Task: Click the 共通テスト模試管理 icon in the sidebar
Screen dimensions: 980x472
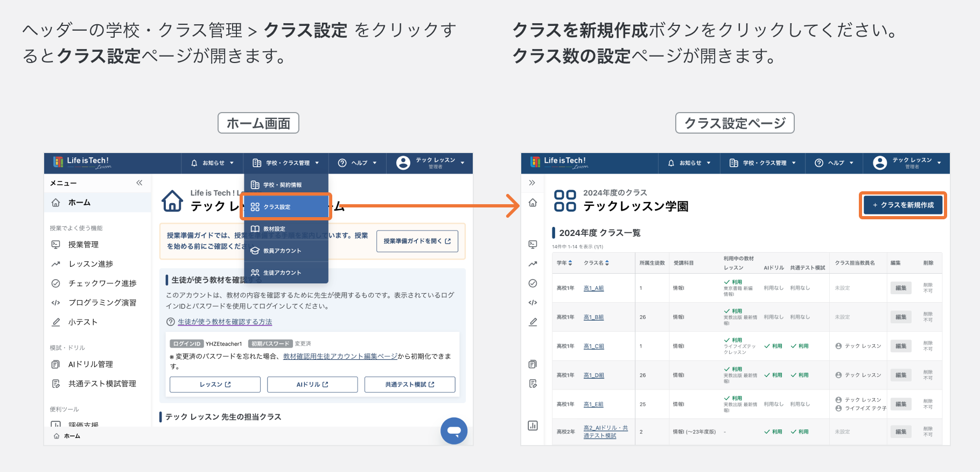Action: pos(55,384)
